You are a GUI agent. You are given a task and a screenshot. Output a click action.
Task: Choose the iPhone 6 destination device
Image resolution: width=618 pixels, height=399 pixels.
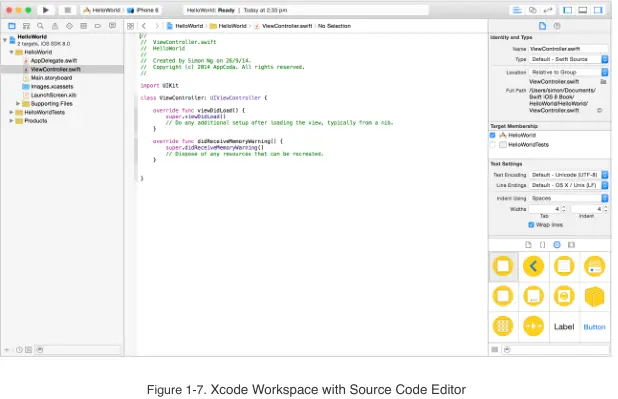point(143,10)
